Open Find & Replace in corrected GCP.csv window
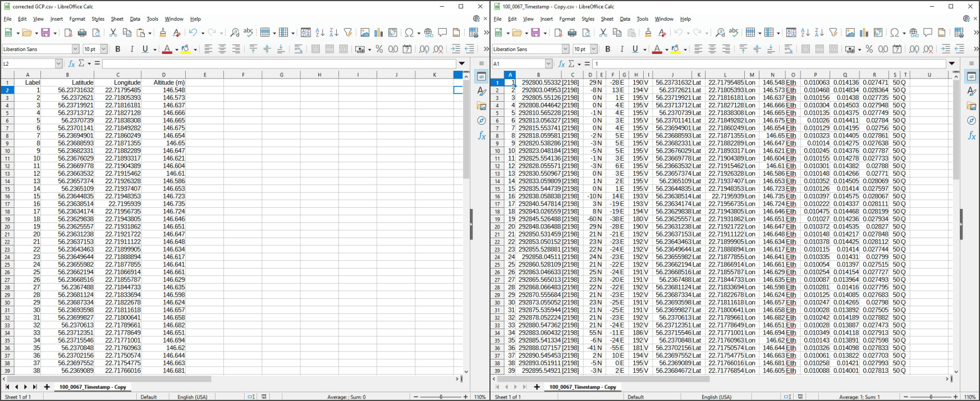Screen dimensions: 980x401 tap(235, 33)
